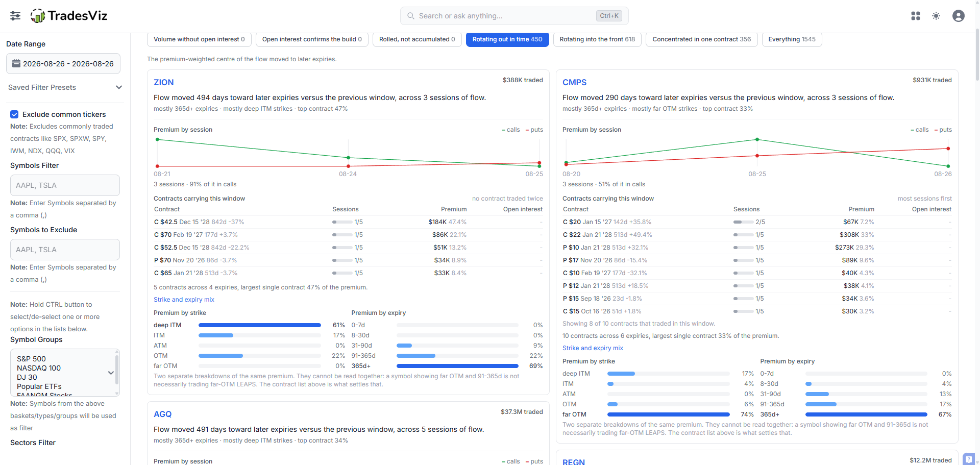Open the user account avatar icon
The height and width of the screenshot is (465, 980).
[x=959, y=16]
